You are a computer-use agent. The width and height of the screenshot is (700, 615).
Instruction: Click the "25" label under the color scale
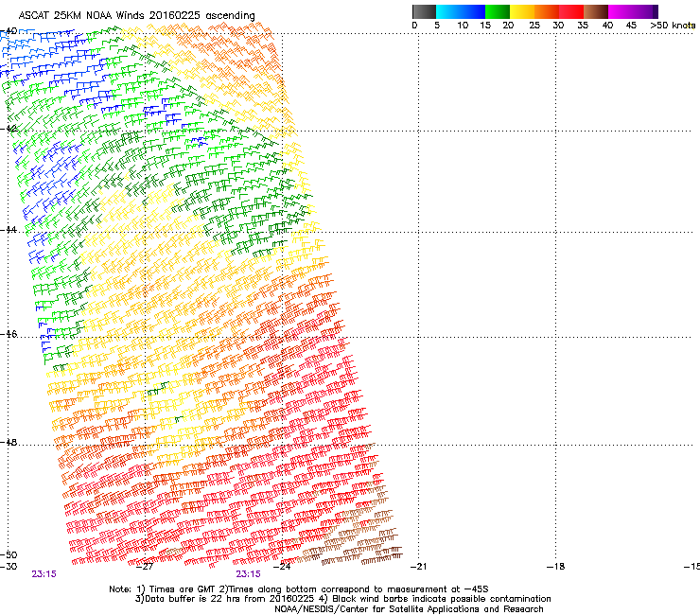click(534, 25)
